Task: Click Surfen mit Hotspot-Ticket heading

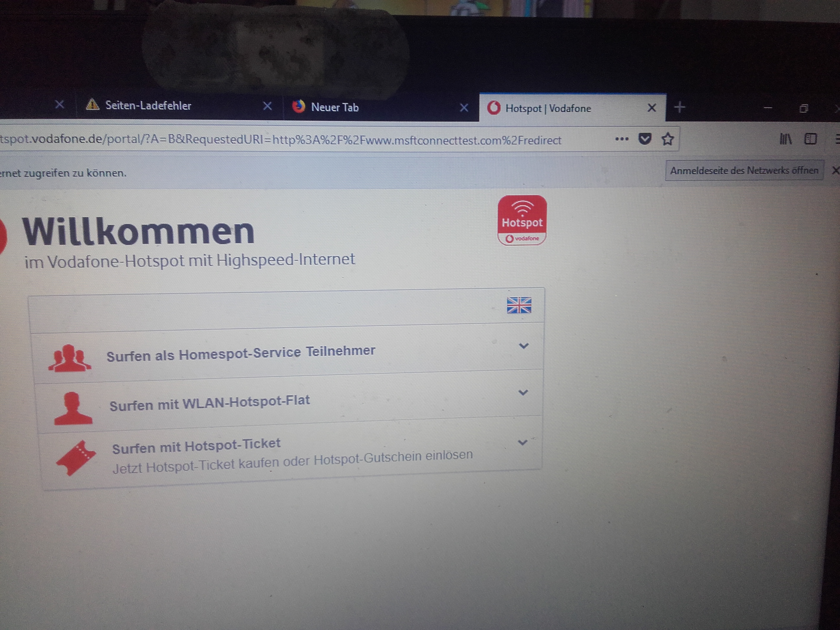Action: (196, 446)
